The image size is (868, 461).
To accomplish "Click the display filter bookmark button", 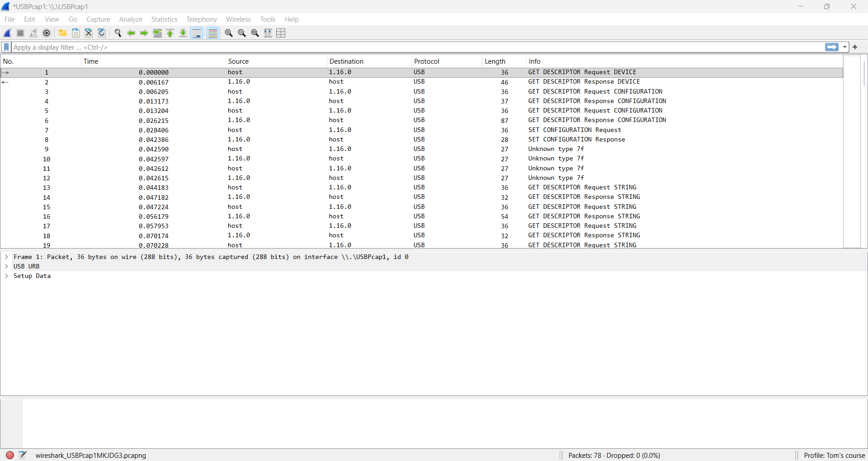I will tap(6, 47).
